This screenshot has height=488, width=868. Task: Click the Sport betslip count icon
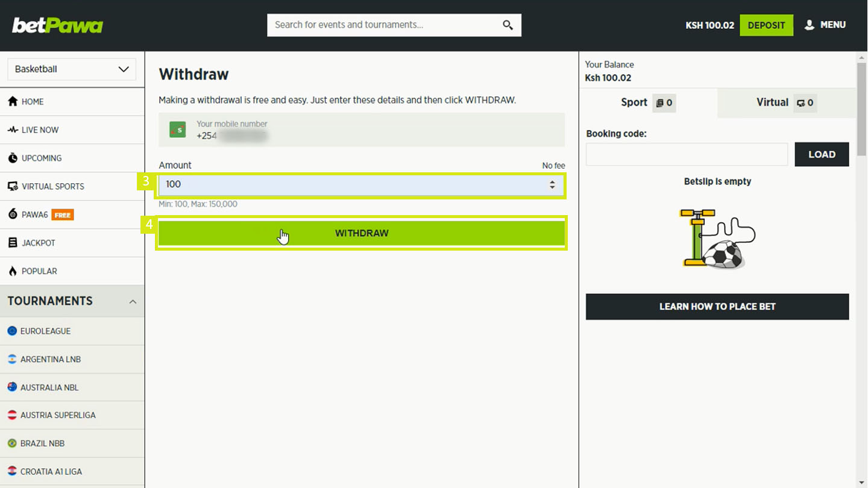664,103
